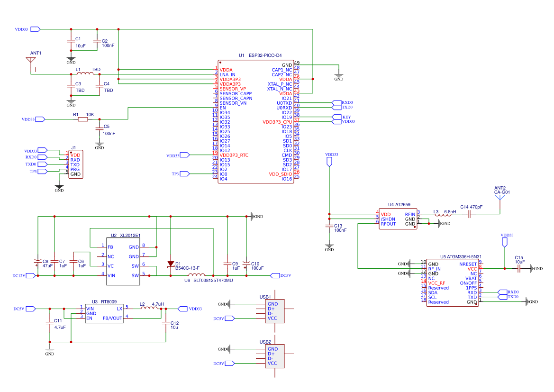The image size is (554, 392).
Task: Click the D1 Schottky diode symbol
Action: pyautogui.click(x=171, y=264)
